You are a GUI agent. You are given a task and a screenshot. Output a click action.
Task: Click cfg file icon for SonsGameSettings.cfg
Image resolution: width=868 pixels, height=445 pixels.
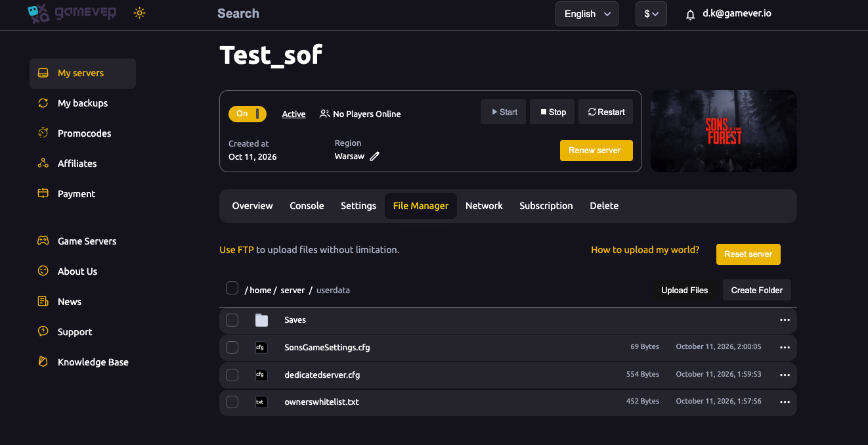(x=261, y=347)
